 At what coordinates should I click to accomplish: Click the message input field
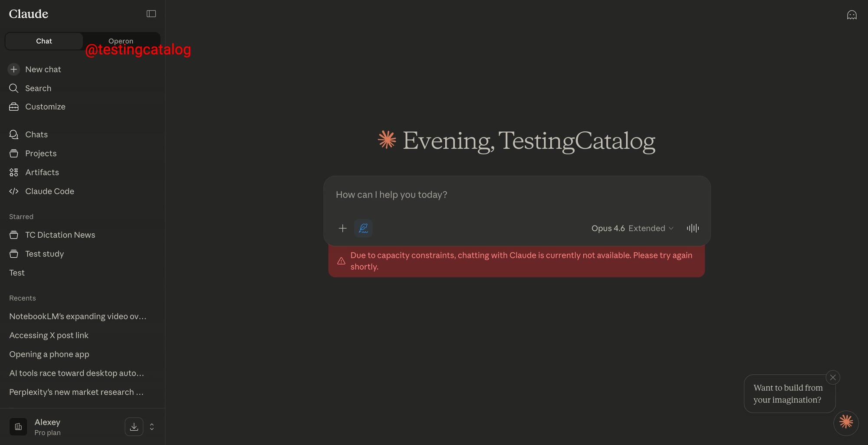[x=516, y=195]
